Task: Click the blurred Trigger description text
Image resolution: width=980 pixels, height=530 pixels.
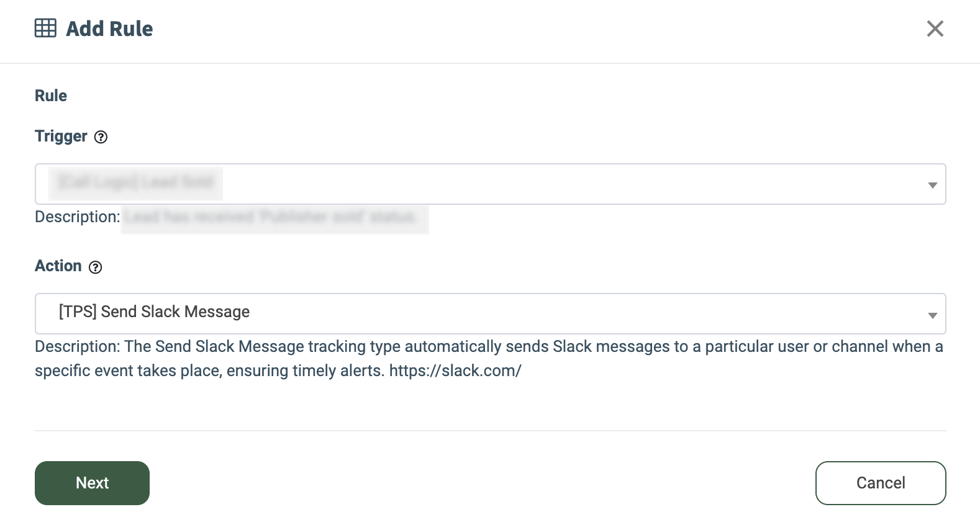Action: click(x=273, y=217)
